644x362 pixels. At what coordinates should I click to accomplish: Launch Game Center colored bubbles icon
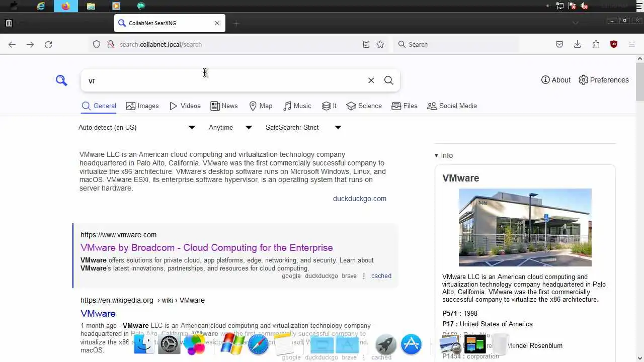[194, 345]
